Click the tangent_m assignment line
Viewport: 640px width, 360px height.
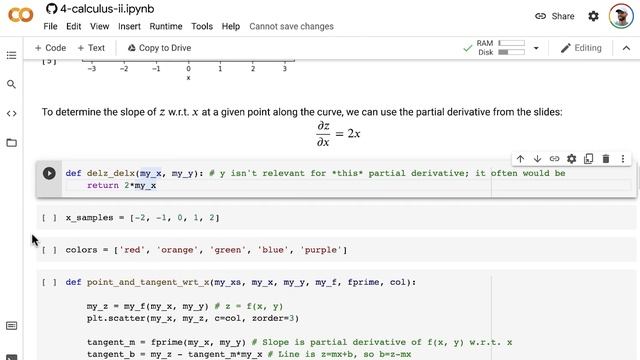pos(299,342)
